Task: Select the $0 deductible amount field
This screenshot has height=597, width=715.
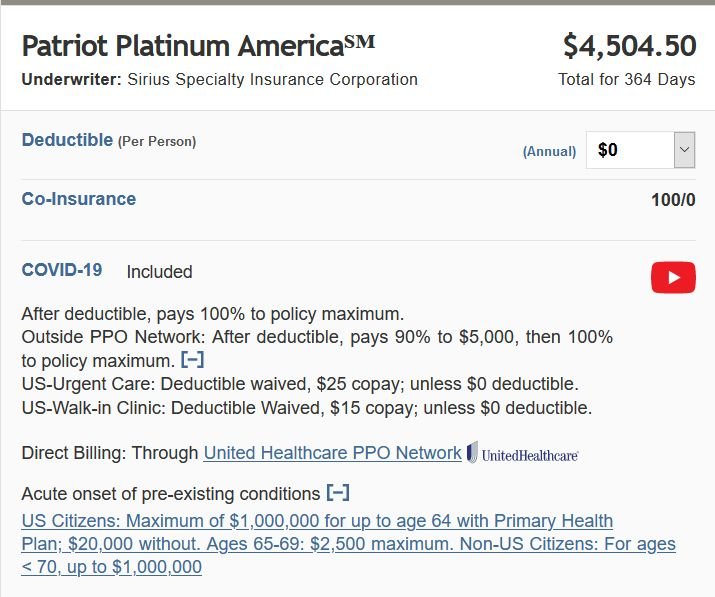Action: pyautogui.click(x=640, y=150)
